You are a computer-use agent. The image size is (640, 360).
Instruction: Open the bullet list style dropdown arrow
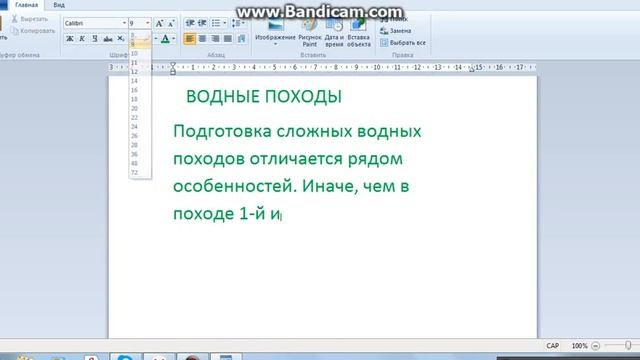click(x=224, y=23)
